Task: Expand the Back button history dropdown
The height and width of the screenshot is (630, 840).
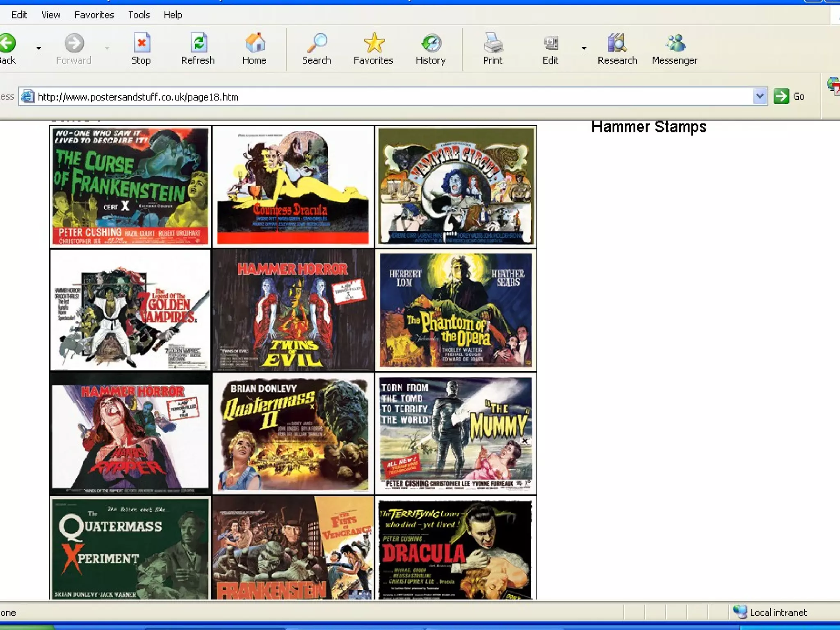Action: (x=39, y=48)
